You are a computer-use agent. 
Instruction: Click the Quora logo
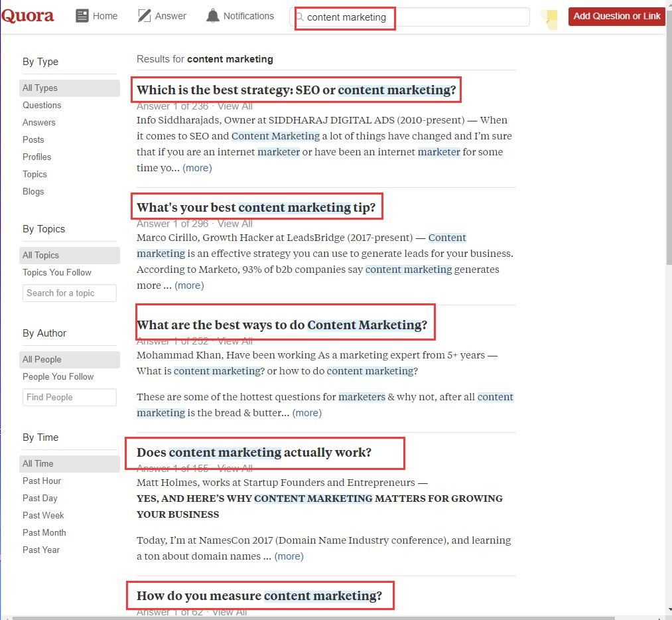click(x=27, y=16)
